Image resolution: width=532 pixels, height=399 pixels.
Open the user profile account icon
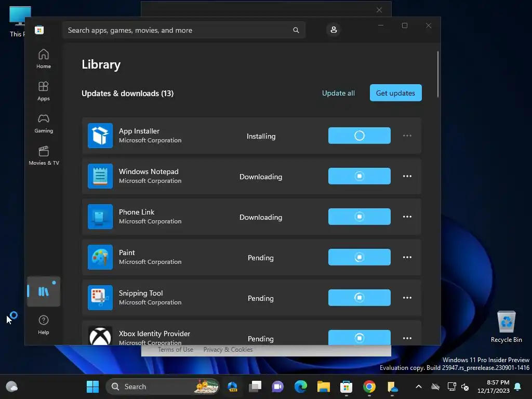tap(334, 30)
